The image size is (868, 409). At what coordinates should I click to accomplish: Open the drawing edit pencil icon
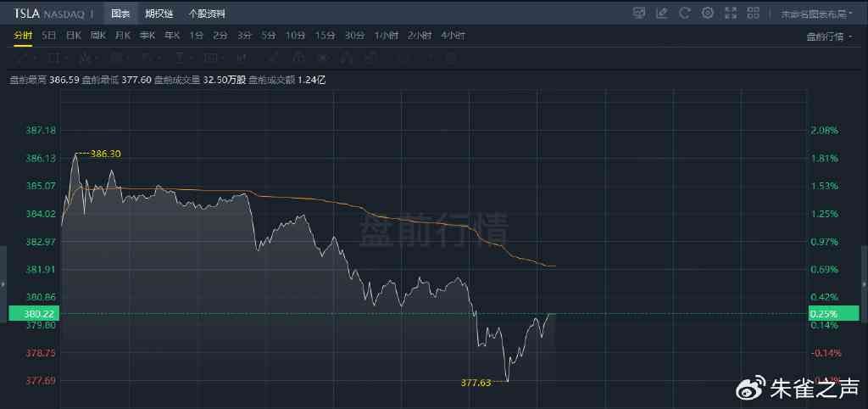(x=662, y=13)
